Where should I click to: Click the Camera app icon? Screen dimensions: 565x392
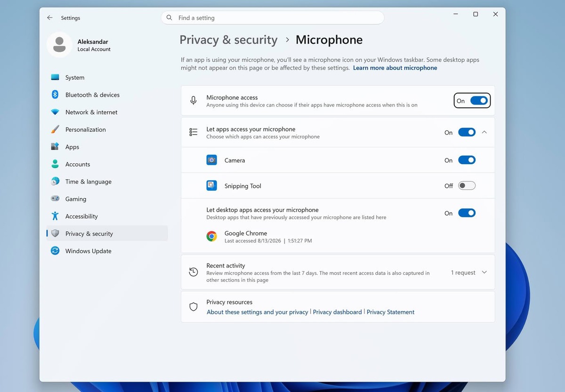(212, 160)
